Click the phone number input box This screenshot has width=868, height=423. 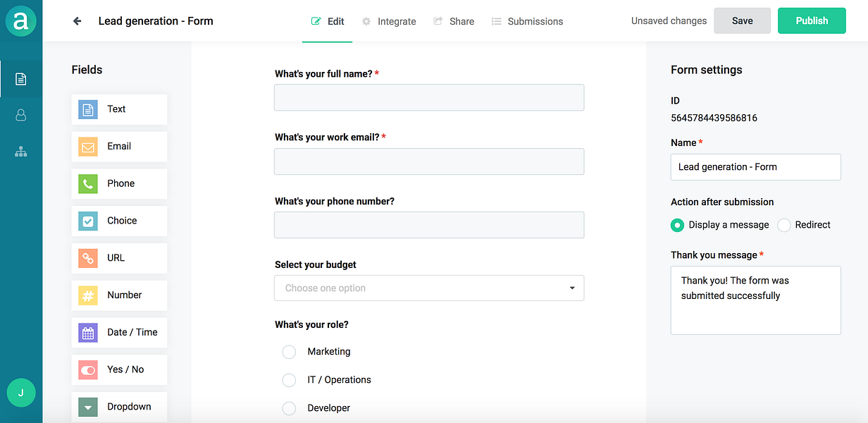(429, 225)
